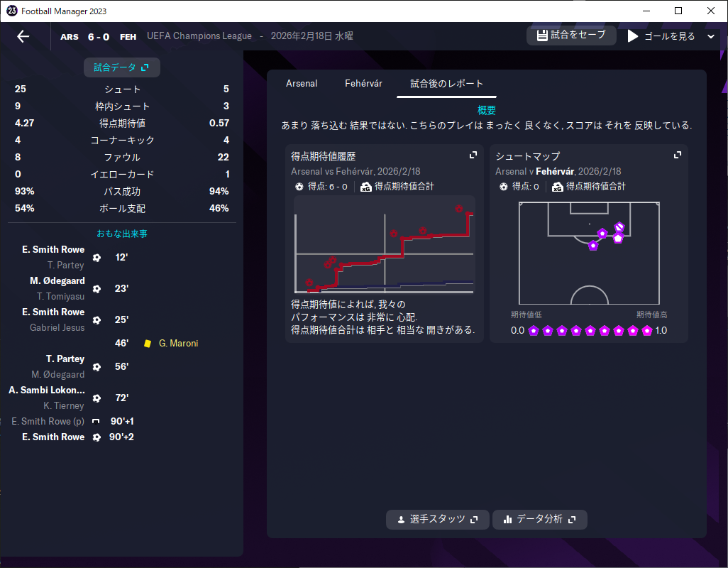Click the goal ball icon at 12'
Screen dimensions: 728x568
96,257
